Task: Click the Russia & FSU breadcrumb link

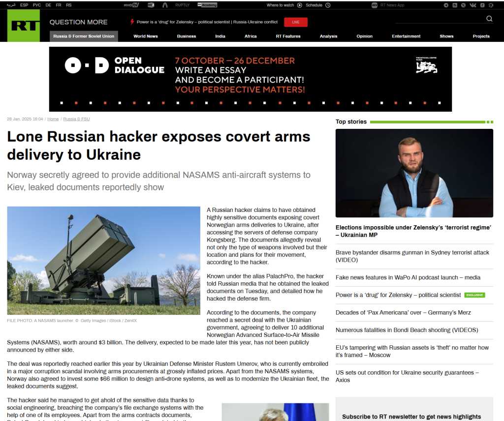Action: point(76,119)
